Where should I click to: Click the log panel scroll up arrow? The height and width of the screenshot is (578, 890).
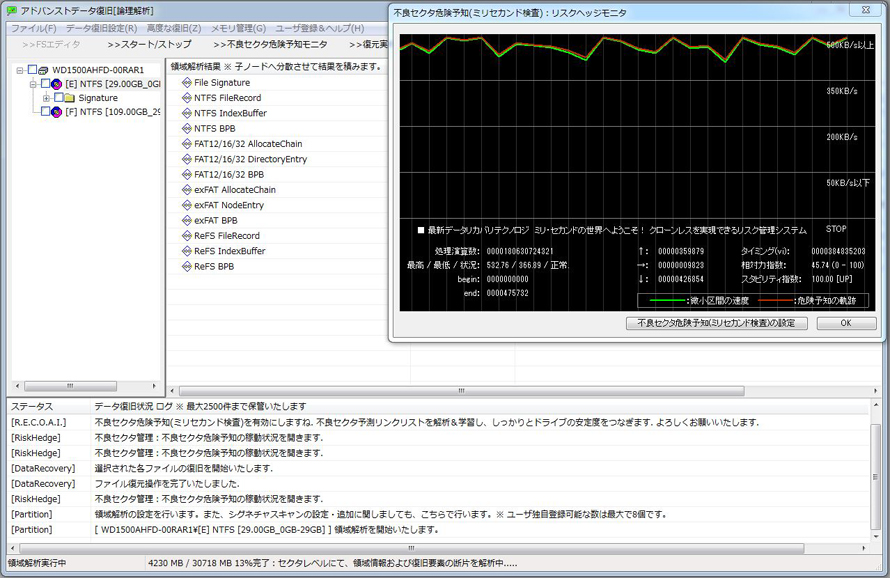click(876, 405)
